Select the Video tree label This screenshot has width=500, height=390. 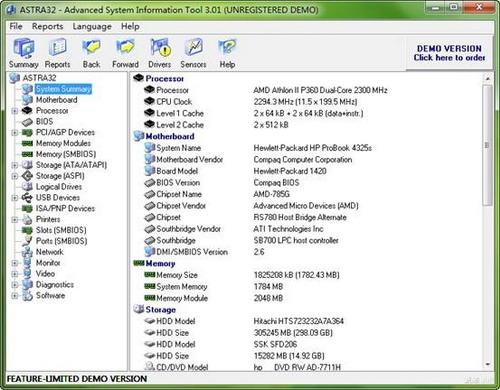[45, 274]
